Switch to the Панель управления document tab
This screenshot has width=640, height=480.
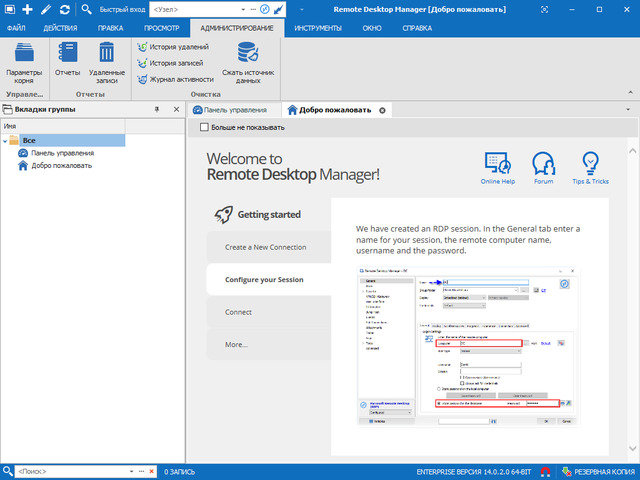235,110
